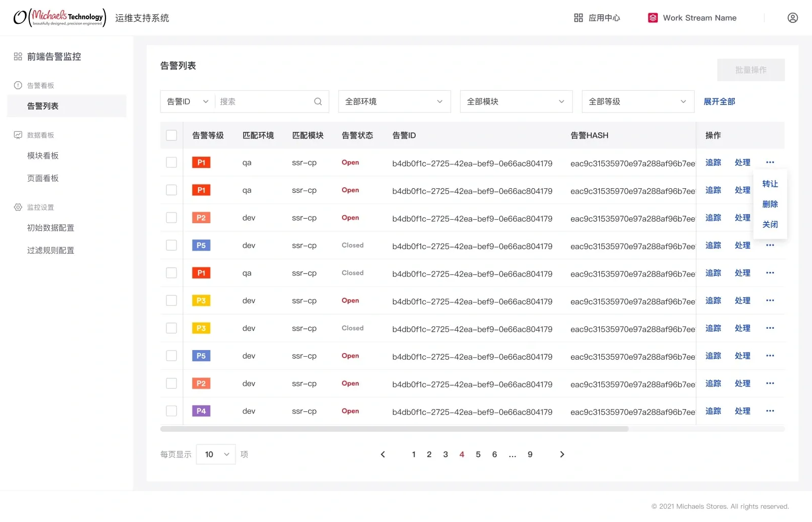Click the pagination ellipsis
The image size is (812, 522).
tap(513, 455)
